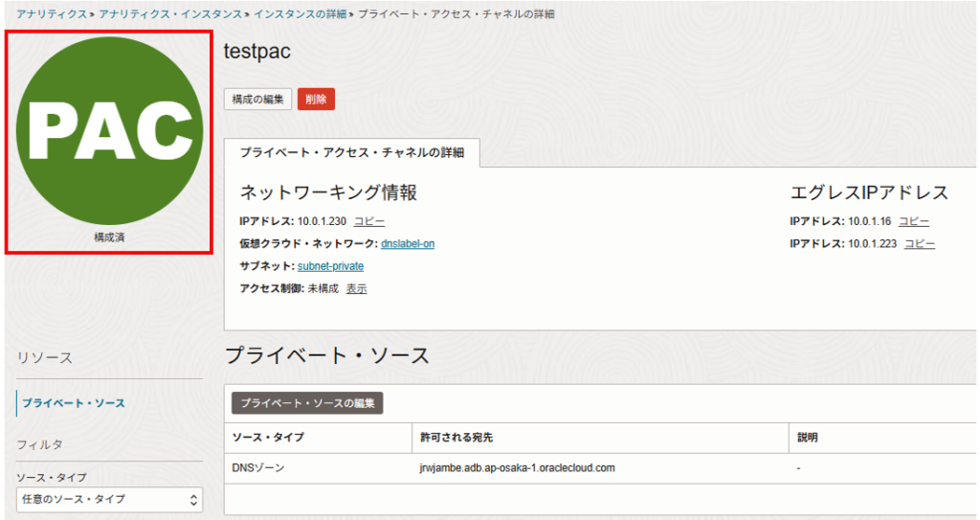Copy the IP address 10.0.1.230
This screenshot has height=520, width=980.
click(x=369, y=221)
